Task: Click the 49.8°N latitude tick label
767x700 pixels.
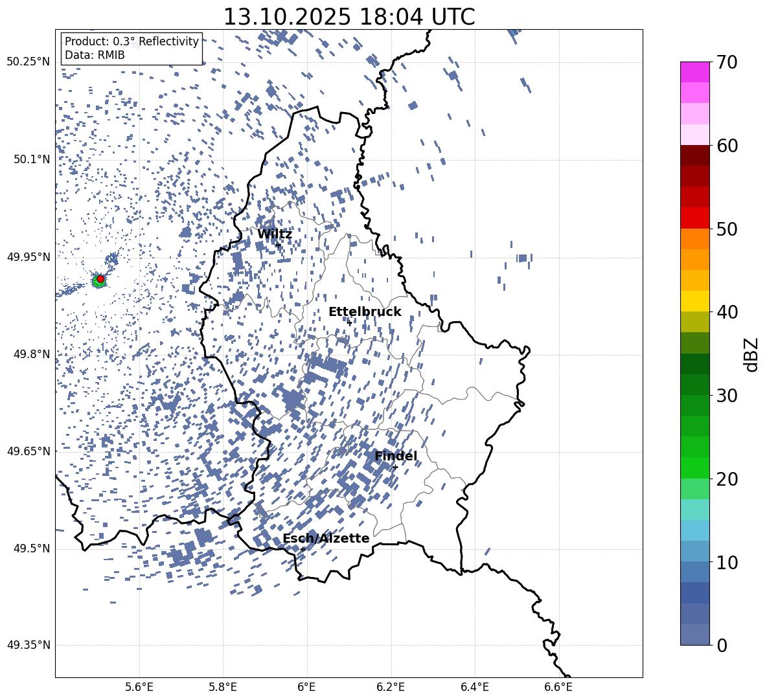Action: (29, 355)
